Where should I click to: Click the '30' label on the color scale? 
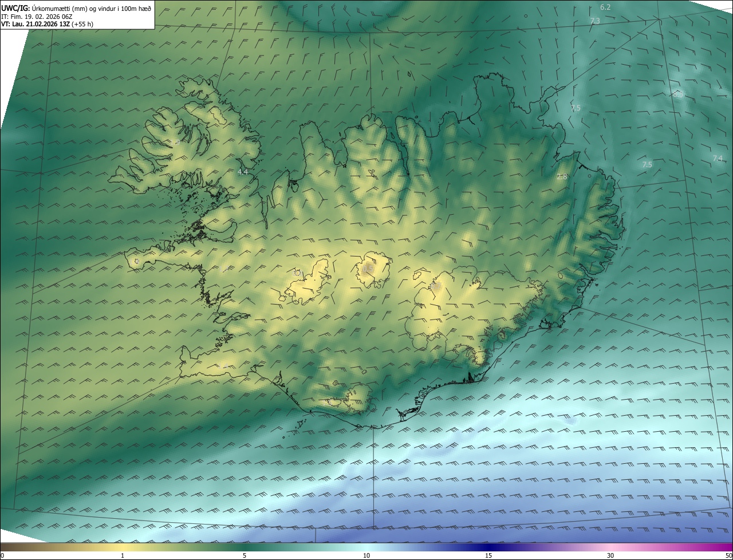click(x=610, y=555)
